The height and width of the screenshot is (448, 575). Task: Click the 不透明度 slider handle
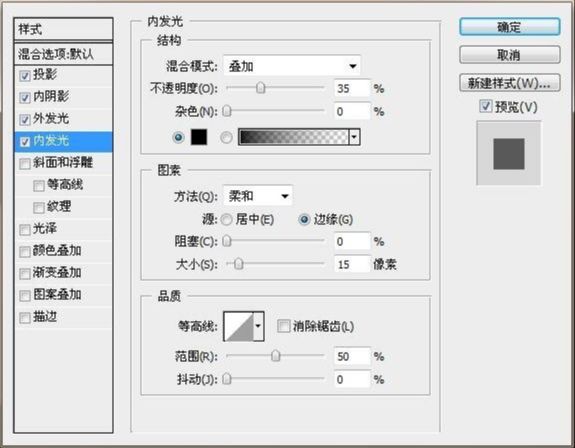click(260, 88)
